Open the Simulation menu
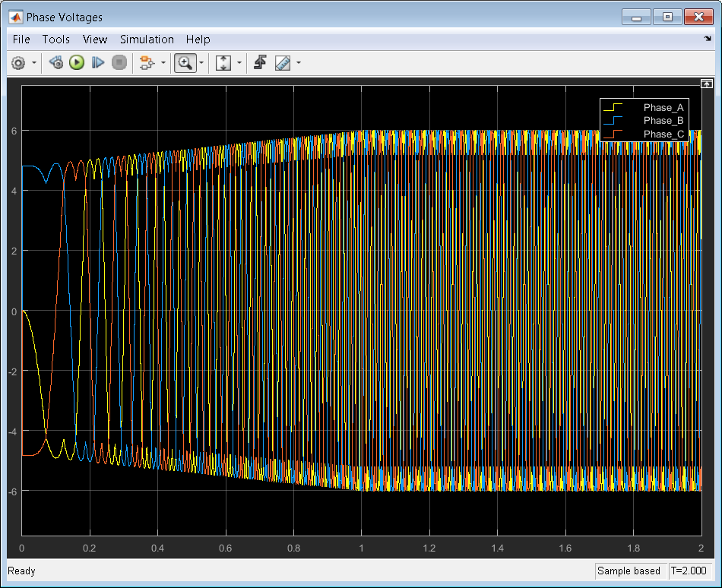Screen dimensions: 722x588 click(x=147, y=40)
